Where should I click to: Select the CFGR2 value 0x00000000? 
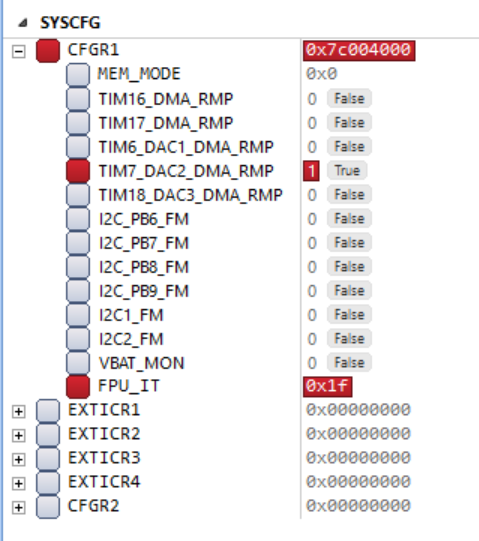pos(358,506)
